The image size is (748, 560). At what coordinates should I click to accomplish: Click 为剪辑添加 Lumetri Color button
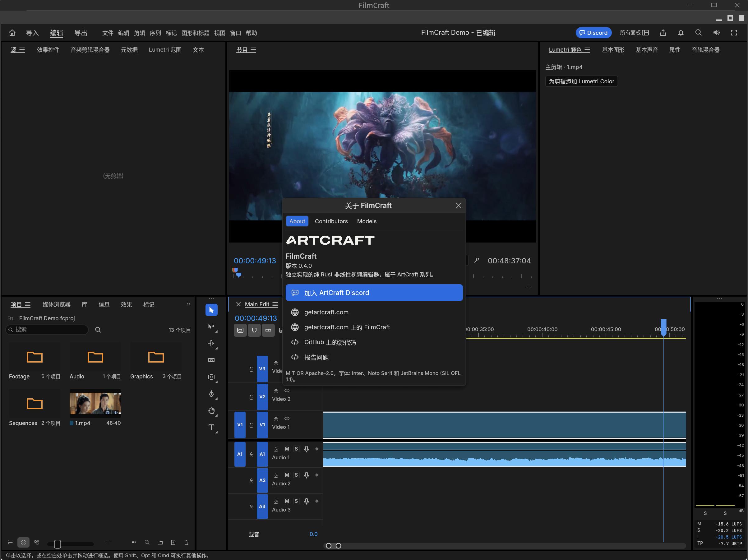(x=581, y=81)
